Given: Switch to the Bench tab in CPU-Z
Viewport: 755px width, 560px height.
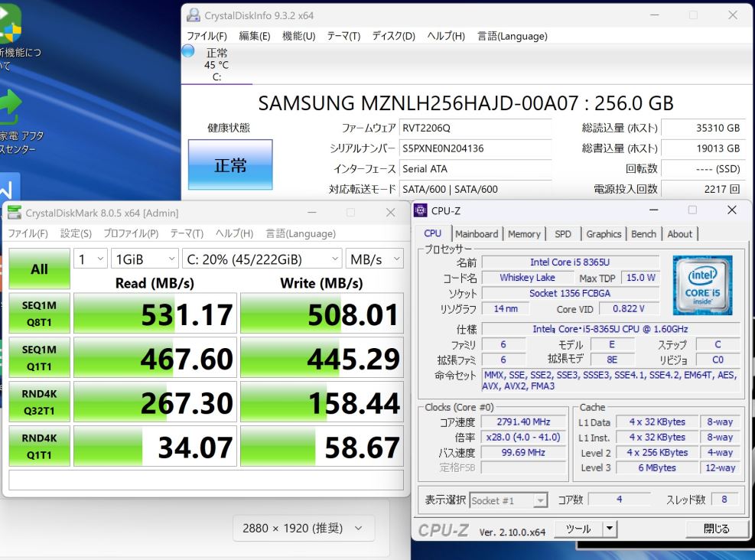Looking at the screenshot, I should 644,234.
